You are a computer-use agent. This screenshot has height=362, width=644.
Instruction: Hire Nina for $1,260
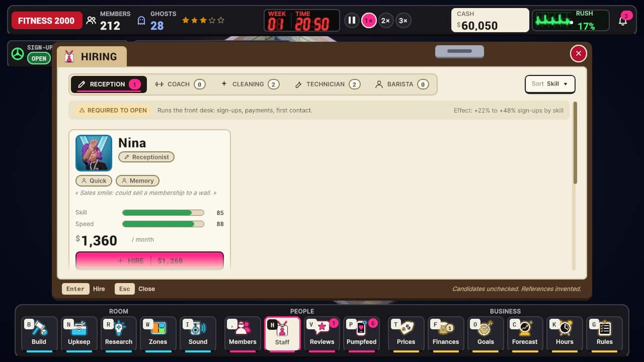click(149, 260)
